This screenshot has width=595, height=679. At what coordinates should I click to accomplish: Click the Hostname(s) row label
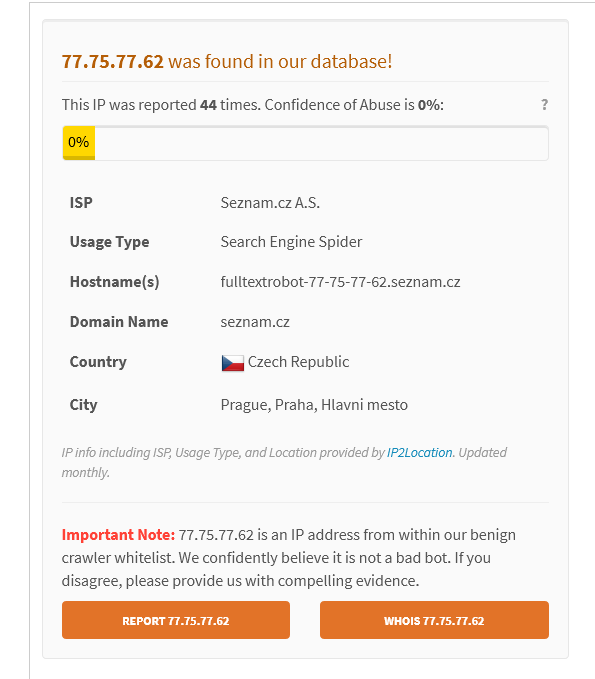pyautogui.click(x=115, y=282)
